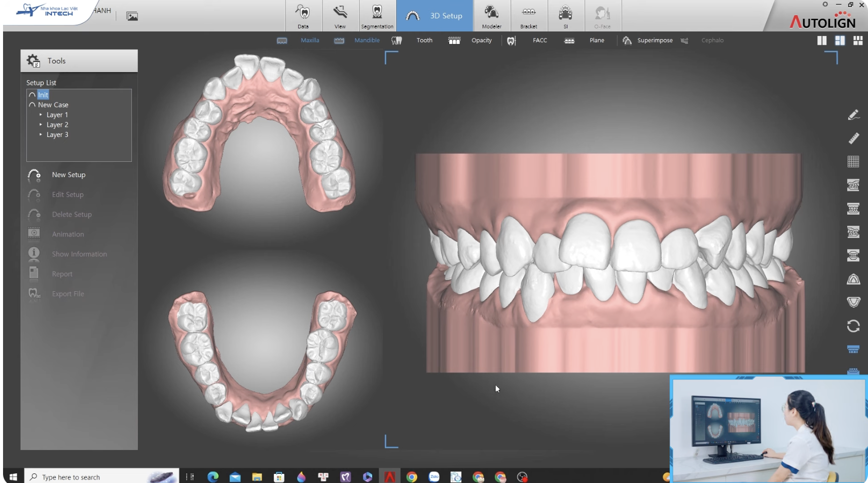Open the Bracket module
Screen dimensions: 868x483
528,16
